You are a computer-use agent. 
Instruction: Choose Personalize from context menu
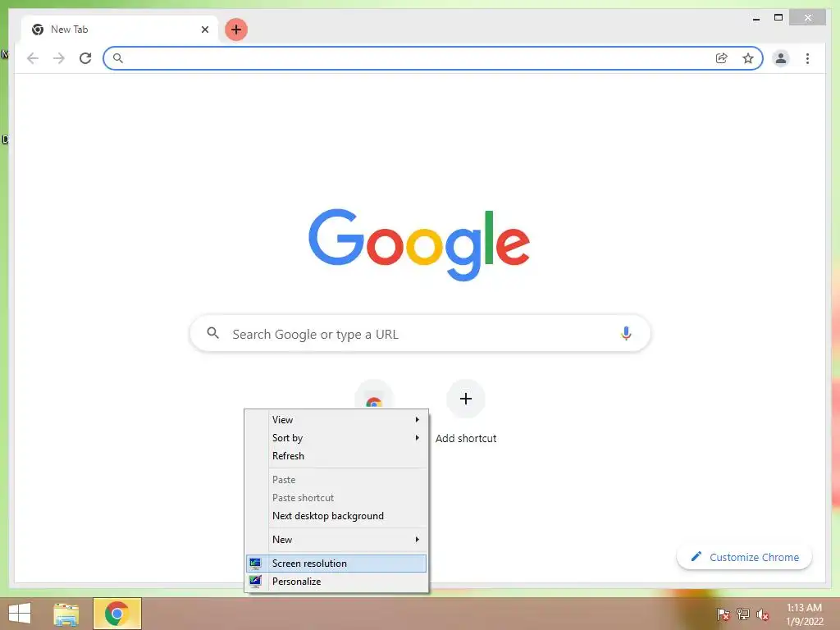point(336,582)
